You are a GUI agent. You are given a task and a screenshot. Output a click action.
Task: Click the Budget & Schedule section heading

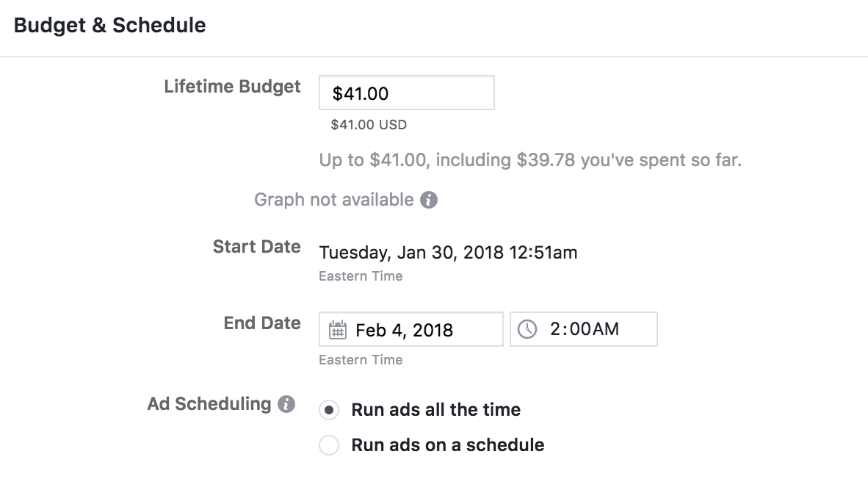[x=110, y=26]
